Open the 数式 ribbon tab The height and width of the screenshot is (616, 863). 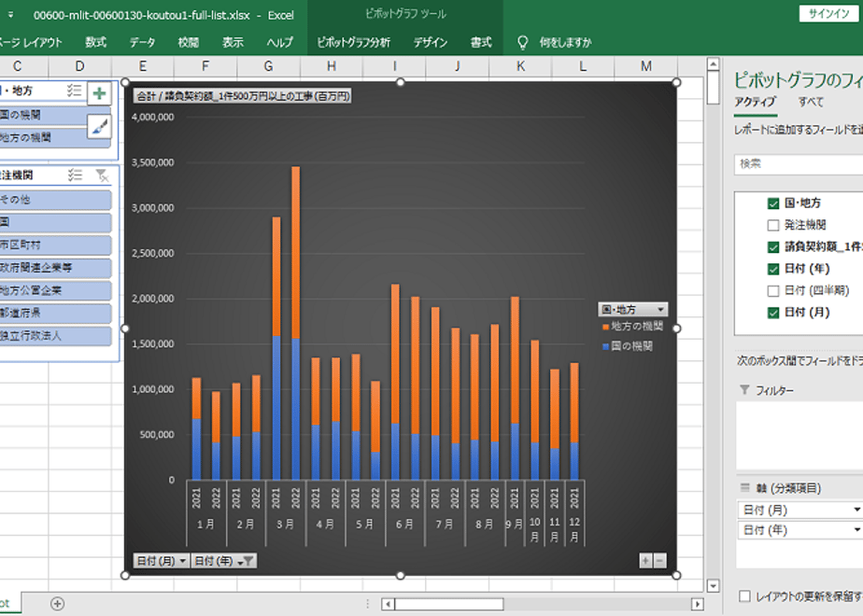coord(96,42)
